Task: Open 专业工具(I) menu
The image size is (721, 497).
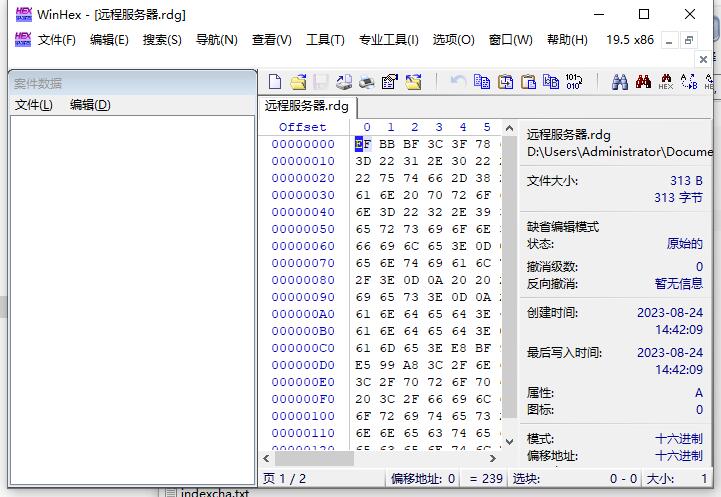Action: [389, 40]
